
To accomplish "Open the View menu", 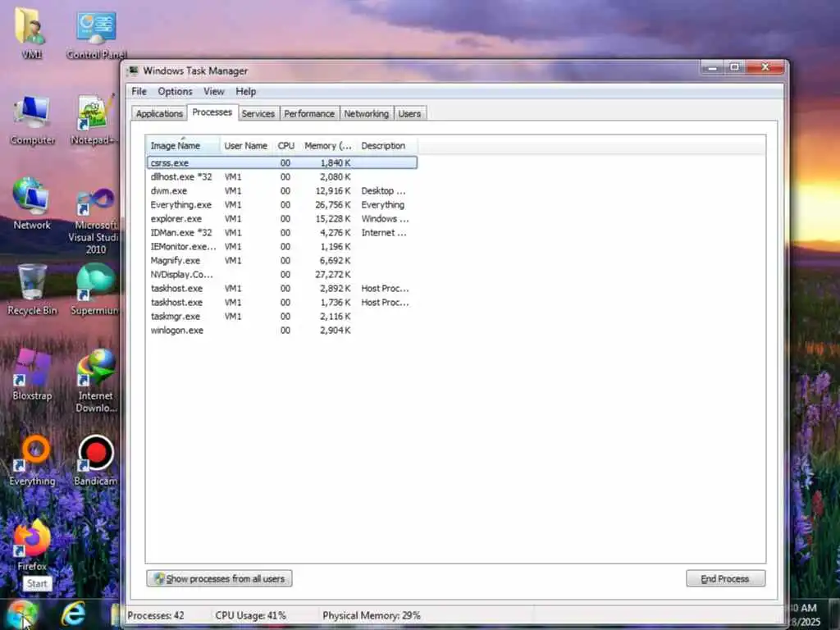I will click(x=213, y=92).
